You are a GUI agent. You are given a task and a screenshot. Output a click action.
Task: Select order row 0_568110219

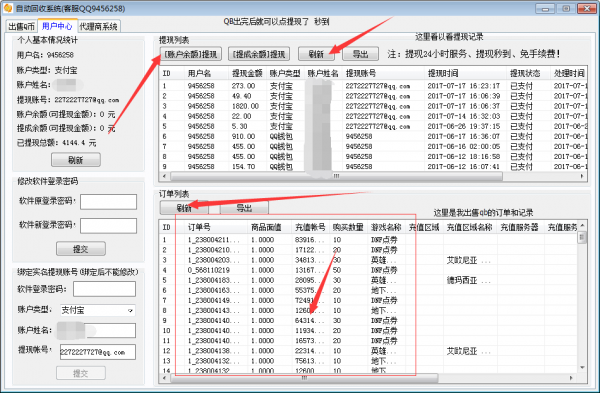point(368,270)
